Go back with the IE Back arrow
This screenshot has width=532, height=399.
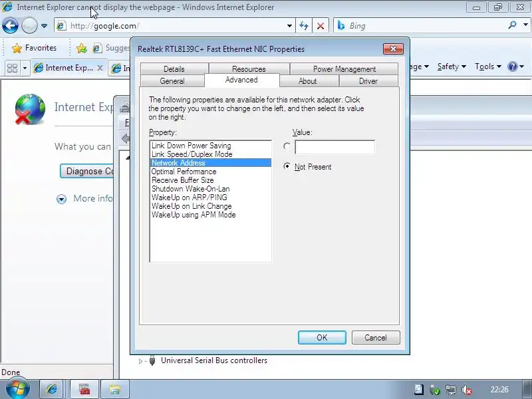click(10, 26)
